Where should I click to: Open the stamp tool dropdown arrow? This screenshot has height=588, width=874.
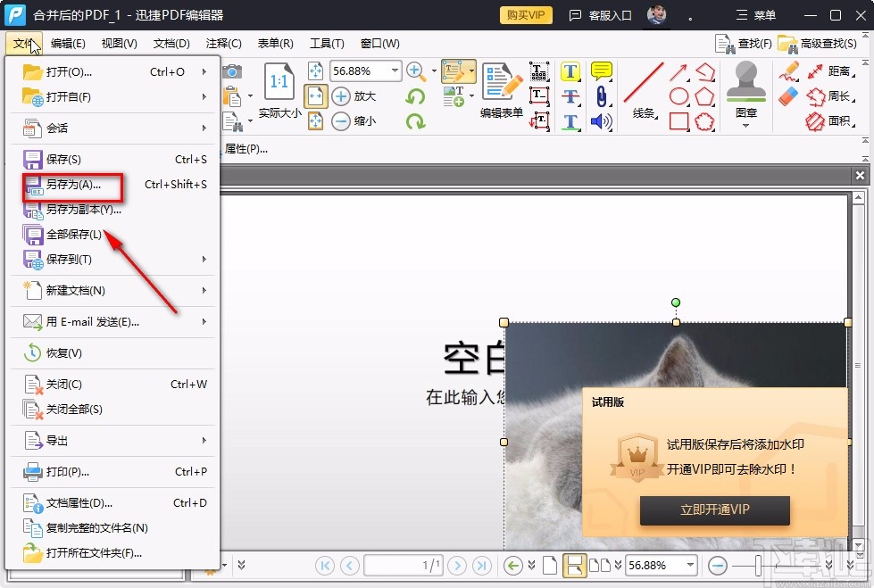(745, 126)
